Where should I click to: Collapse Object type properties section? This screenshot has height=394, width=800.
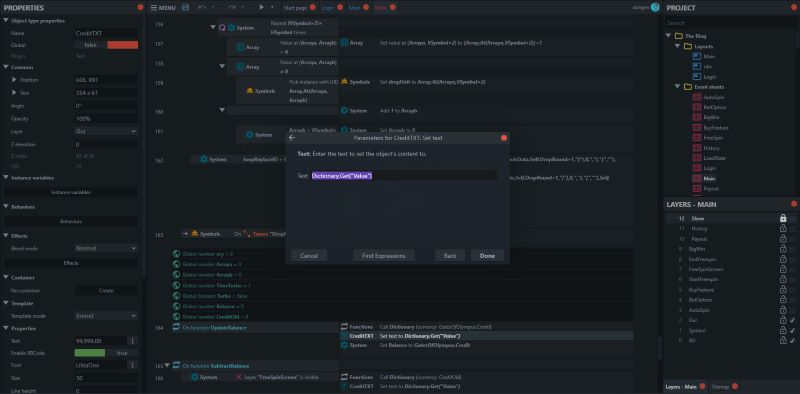click(x=6, y=20)
